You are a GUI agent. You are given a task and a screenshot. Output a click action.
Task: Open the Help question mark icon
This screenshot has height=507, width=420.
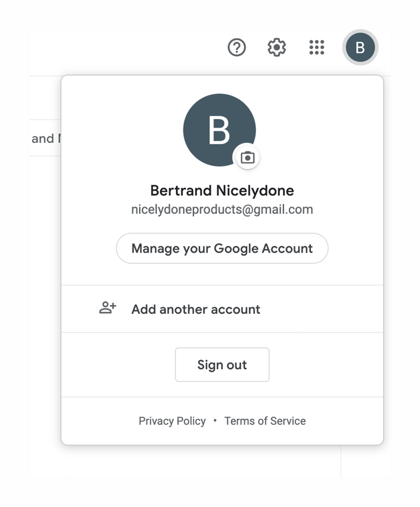coord(237,47)
